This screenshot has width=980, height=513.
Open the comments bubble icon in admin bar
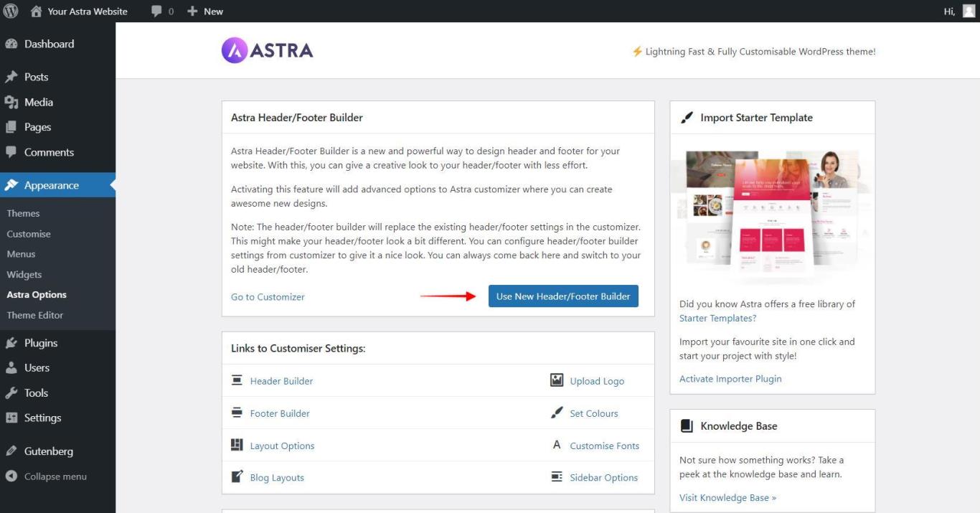pos(156,11)
